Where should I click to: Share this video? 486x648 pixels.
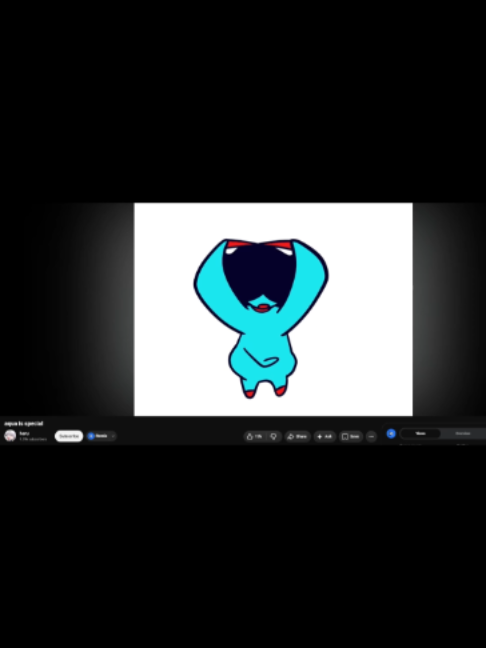pos(298,436)
